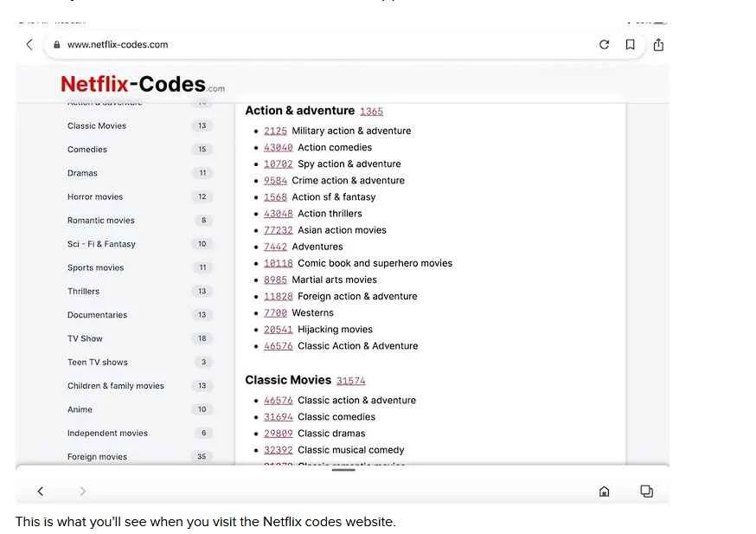Open code 7442 for Adventures

click(275, 247)
